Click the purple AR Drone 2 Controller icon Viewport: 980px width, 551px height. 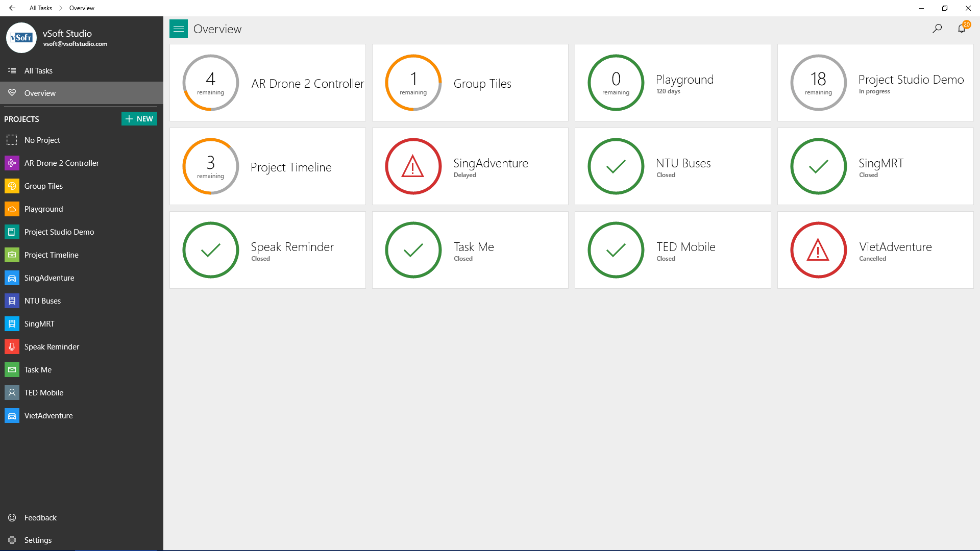point(12,163)
